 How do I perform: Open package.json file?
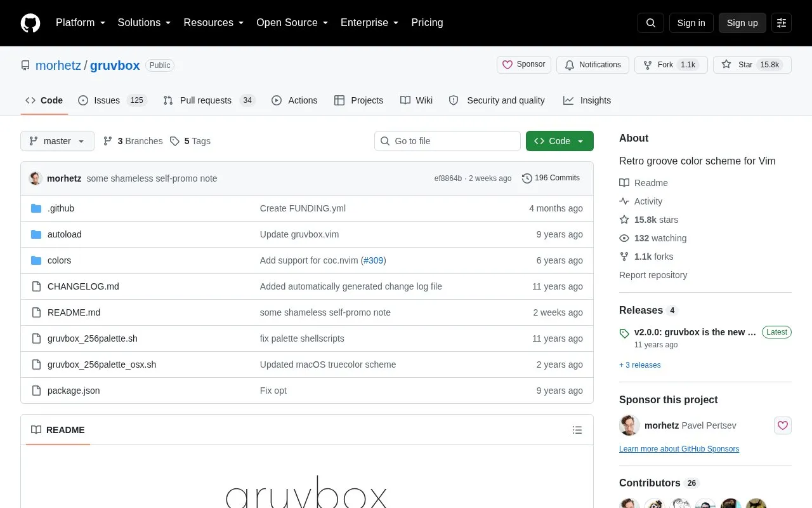[x=74, y=391]
